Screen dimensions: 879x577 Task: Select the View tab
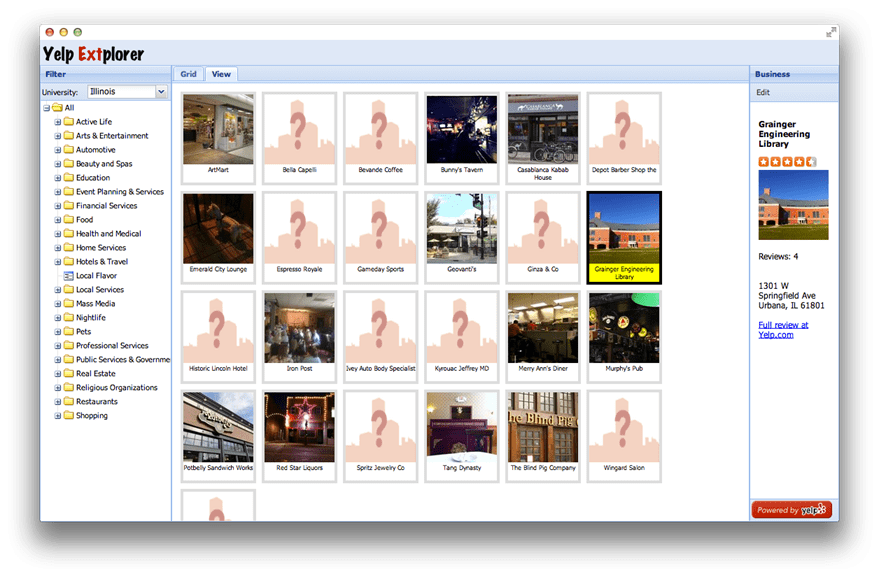(221, 74)
